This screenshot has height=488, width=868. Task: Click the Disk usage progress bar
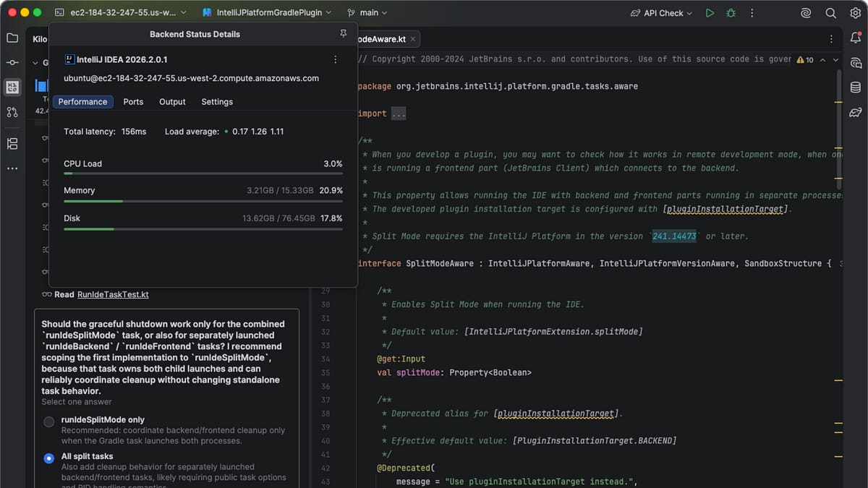tap(203, 228)
